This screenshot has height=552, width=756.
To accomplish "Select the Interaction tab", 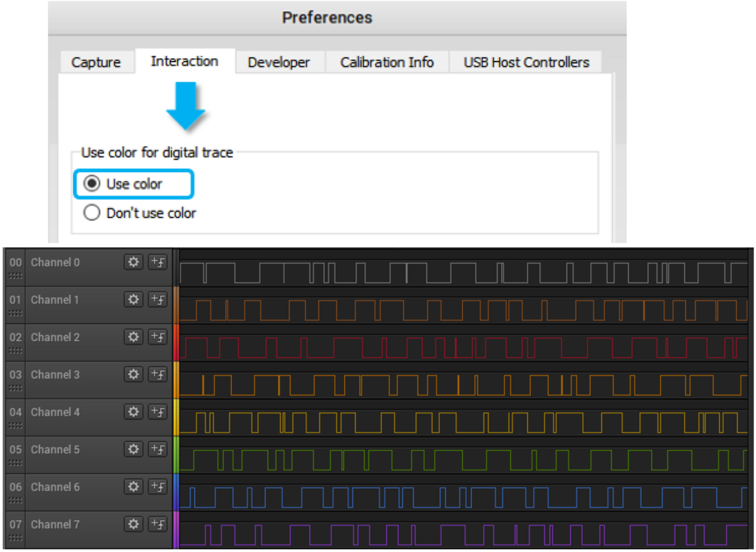I will [184, 61].
